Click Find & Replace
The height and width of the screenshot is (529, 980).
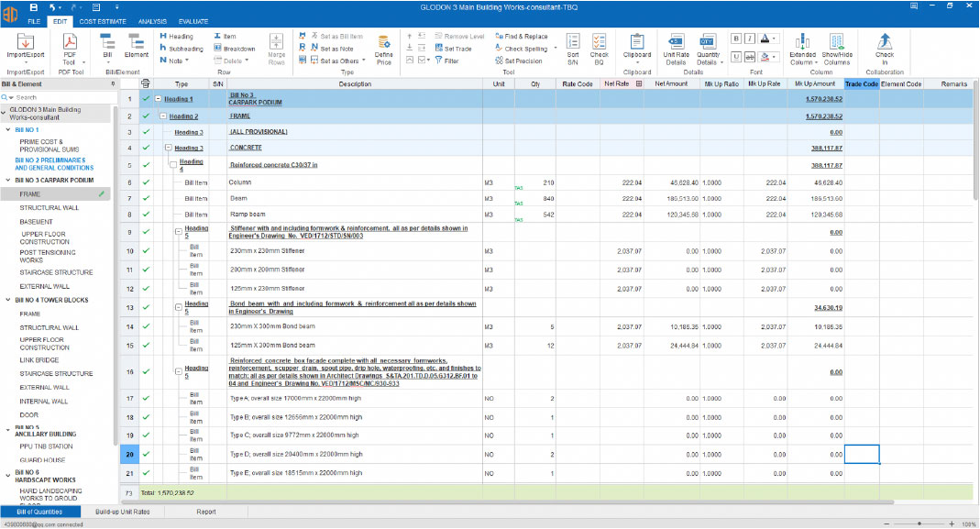521,37
